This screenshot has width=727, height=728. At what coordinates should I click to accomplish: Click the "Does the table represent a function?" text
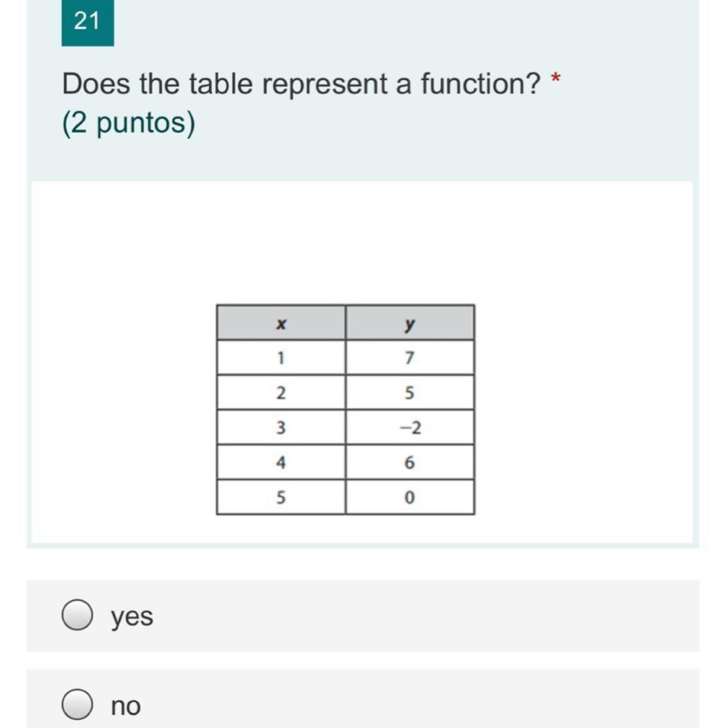point(301,84)
